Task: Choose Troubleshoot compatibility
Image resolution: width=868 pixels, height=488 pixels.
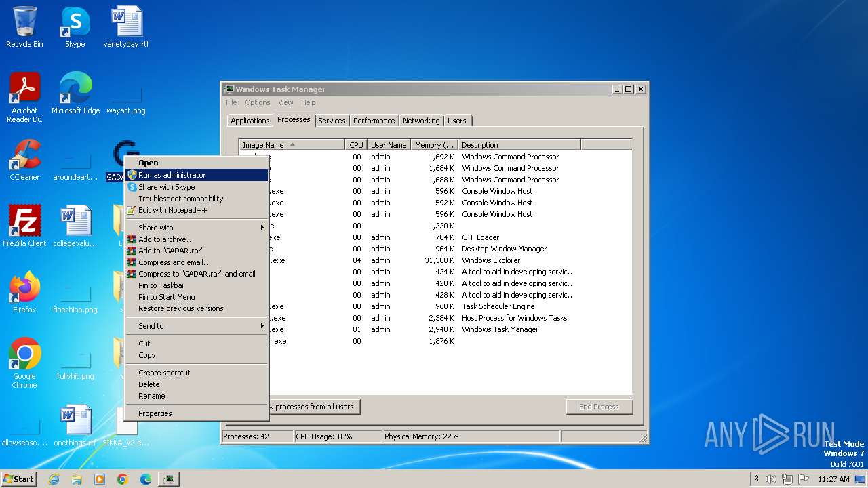Action: 197,199
